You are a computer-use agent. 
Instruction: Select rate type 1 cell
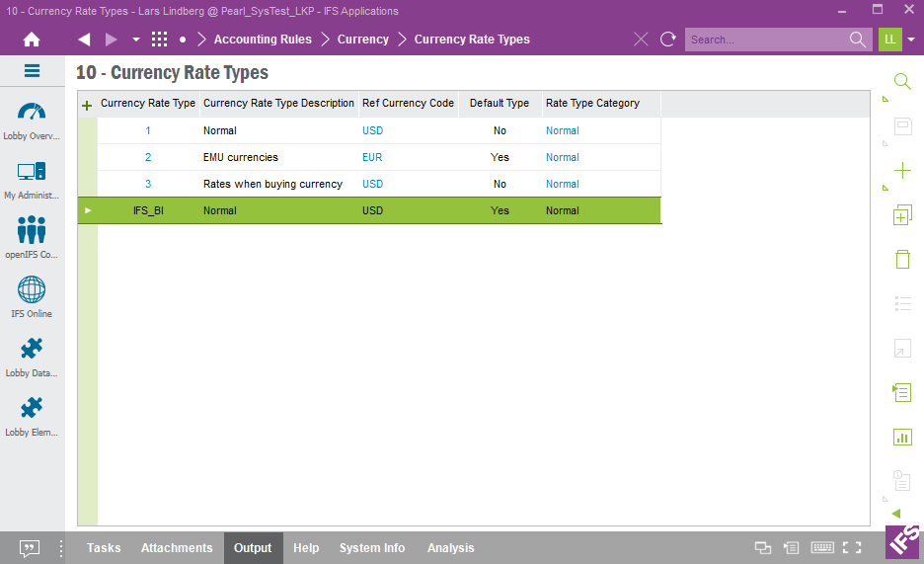(148, 130)
